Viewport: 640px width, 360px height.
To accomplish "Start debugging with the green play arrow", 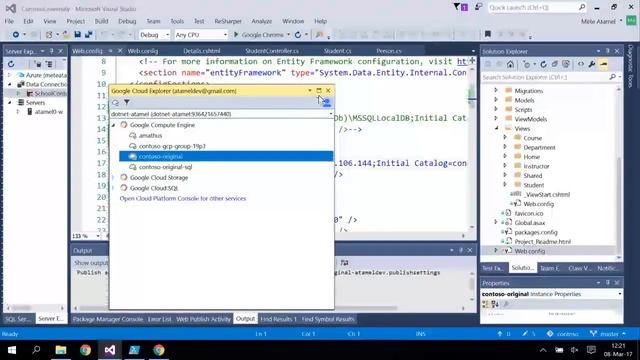I will (x=236, y=35).
